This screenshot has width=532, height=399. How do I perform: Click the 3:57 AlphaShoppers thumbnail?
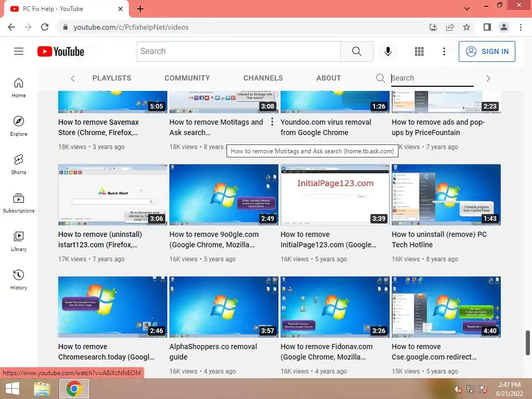coord(223,307)
